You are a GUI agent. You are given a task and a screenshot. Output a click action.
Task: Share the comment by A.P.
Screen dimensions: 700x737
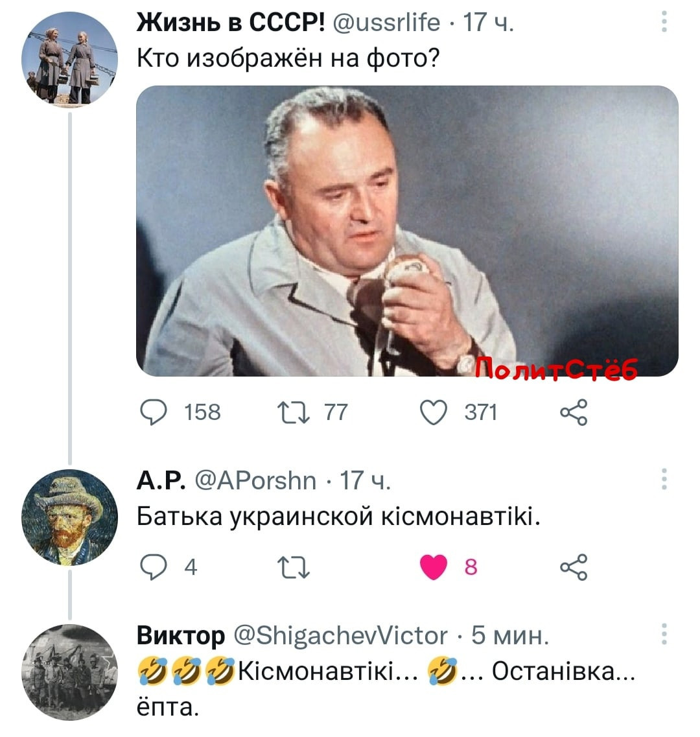tap(574, 567)
